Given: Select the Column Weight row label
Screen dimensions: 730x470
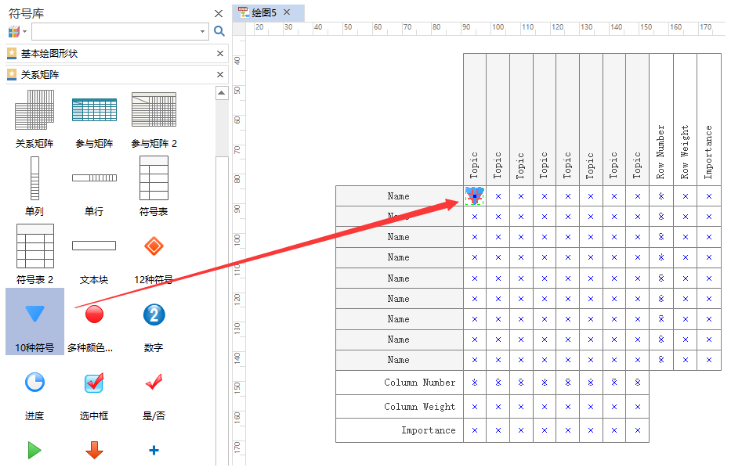Looking at the screenshot, I should pyautogui.click(x=399, y=407).
